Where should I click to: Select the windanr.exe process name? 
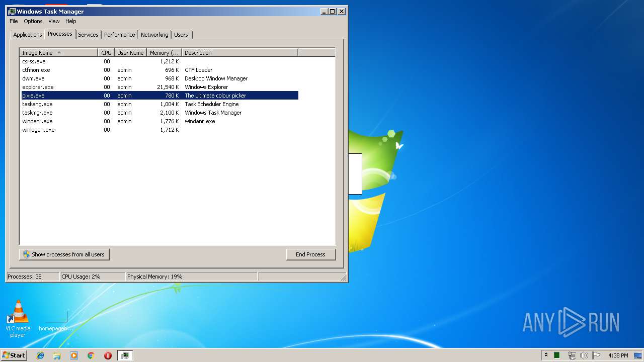[37, 121]
